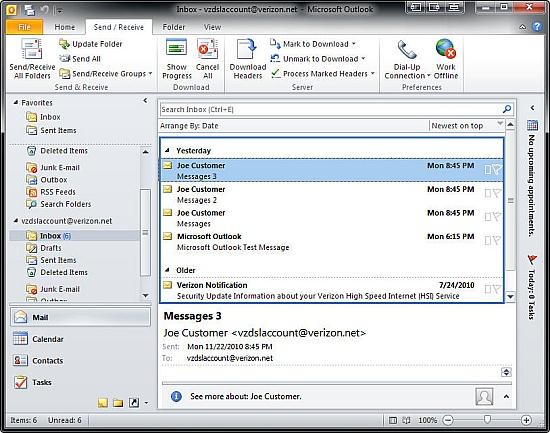Open Process Marked Headers dropdown
550x433 pixels.
pyautogui.click(x=323, y=74)
